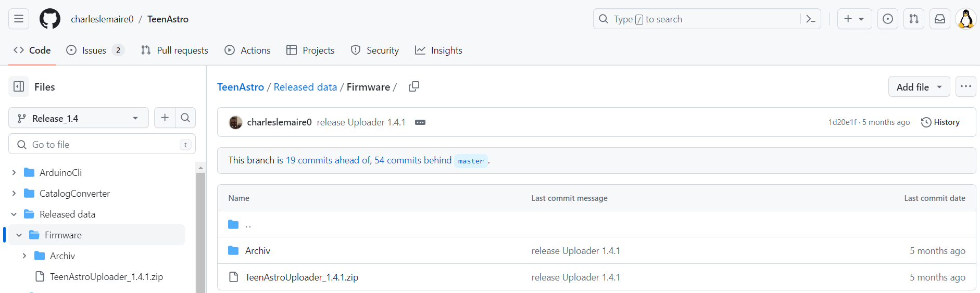Expand the commit message ellipsis

point(420,122)
